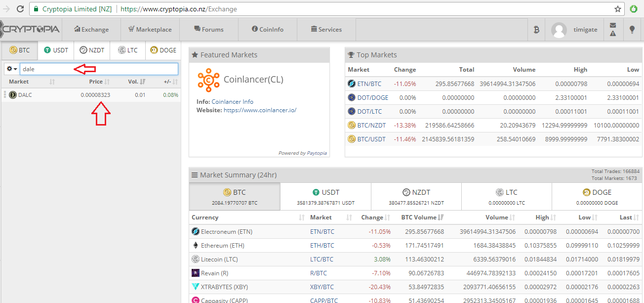The width and height of the screenshot is (644, 303).
Task: Open the Forums menu
Action: (x=209, y=29)
